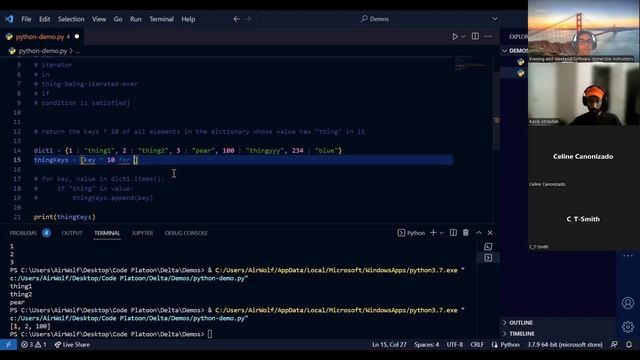Open the notifications bell
Viewport: 640px width, 360px height.
pyautogui.click(x=629, y=345)
